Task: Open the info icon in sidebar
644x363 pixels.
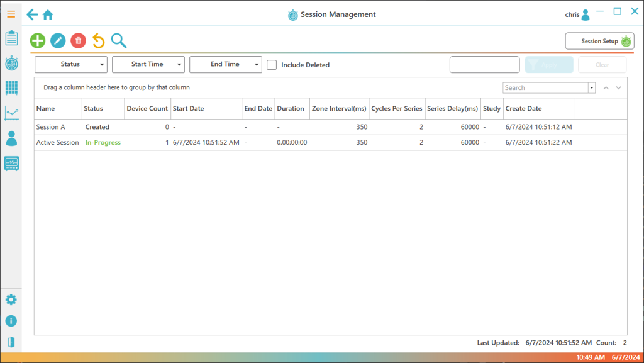Action: 11,321
